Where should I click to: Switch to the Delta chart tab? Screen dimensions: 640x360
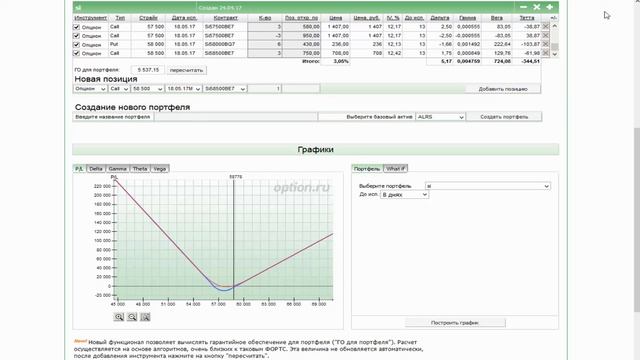(96, 169)
